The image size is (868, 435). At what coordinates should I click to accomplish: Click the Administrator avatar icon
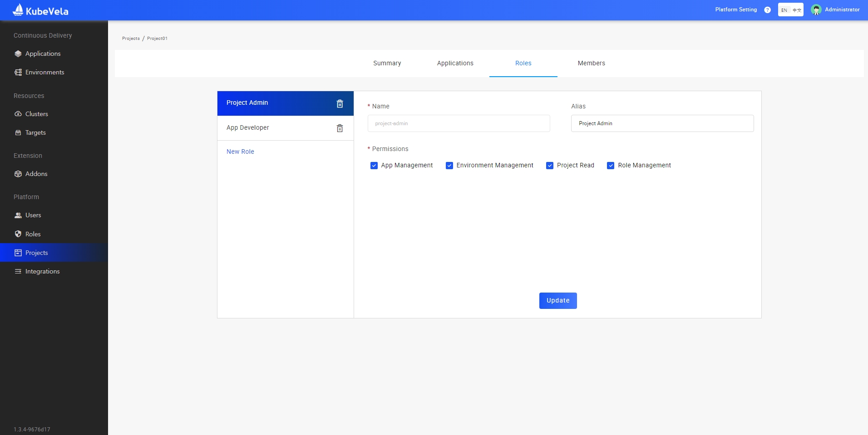coord(816,10)
